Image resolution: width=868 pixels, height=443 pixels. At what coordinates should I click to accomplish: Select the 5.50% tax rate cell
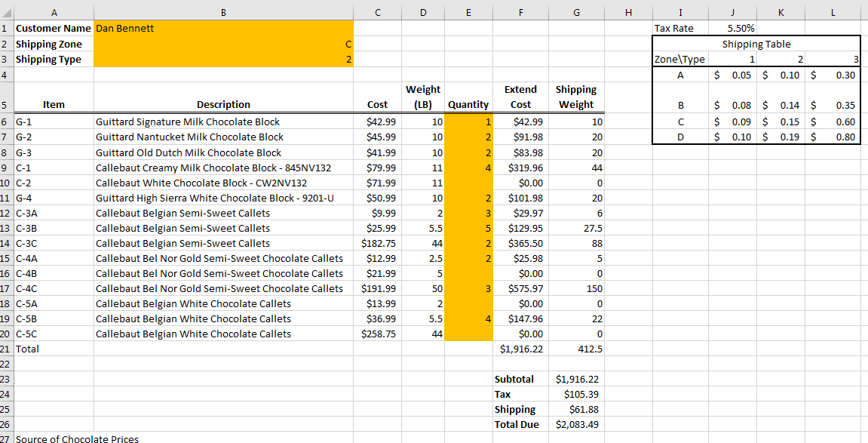coord(731,28)
